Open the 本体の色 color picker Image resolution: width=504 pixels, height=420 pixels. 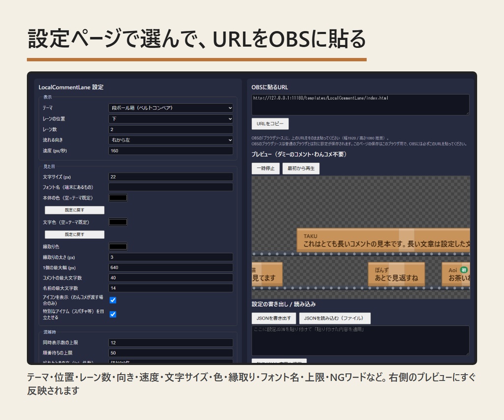point(118,197)
